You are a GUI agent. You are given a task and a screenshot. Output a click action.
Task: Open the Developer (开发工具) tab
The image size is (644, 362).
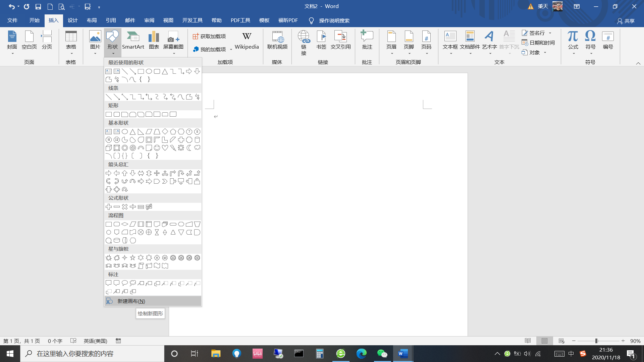192,20
